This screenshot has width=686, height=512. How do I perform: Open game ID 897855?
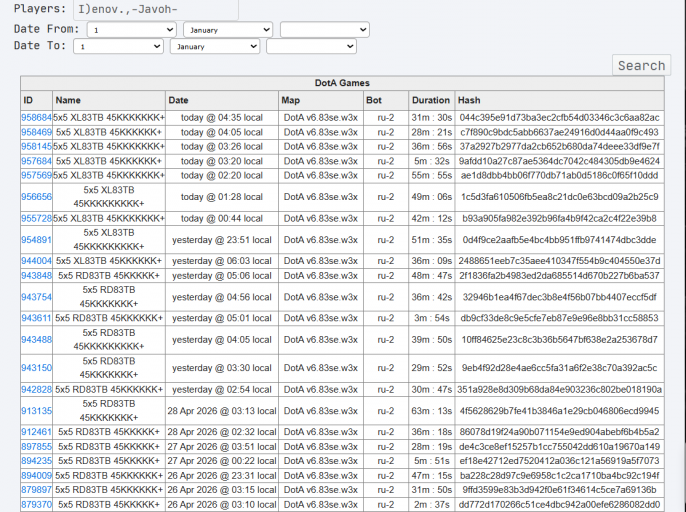point(36,447)
